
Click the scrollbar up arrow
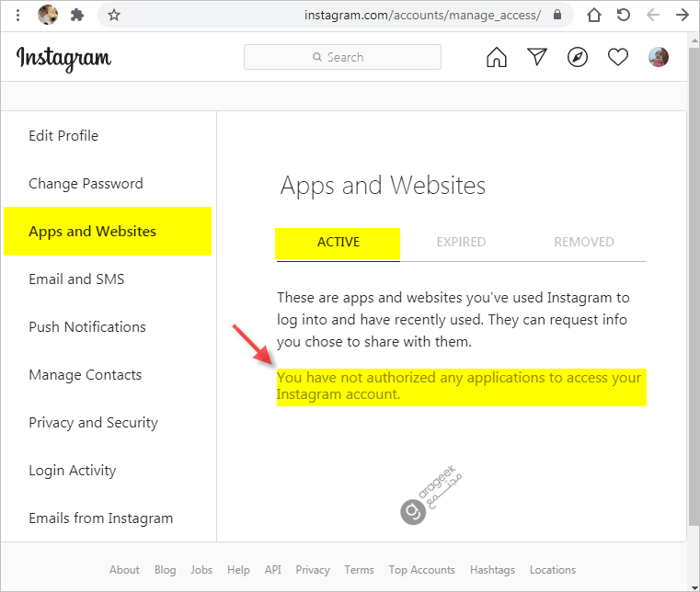pos(694,40)
